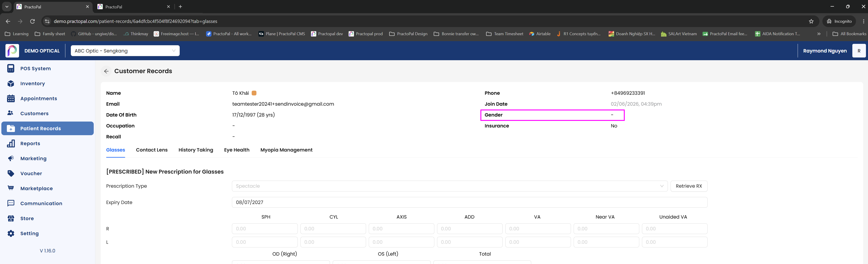Switch to the Glasses tab
Viewport: 868px width, 264px height.
[x=116, y=150]
